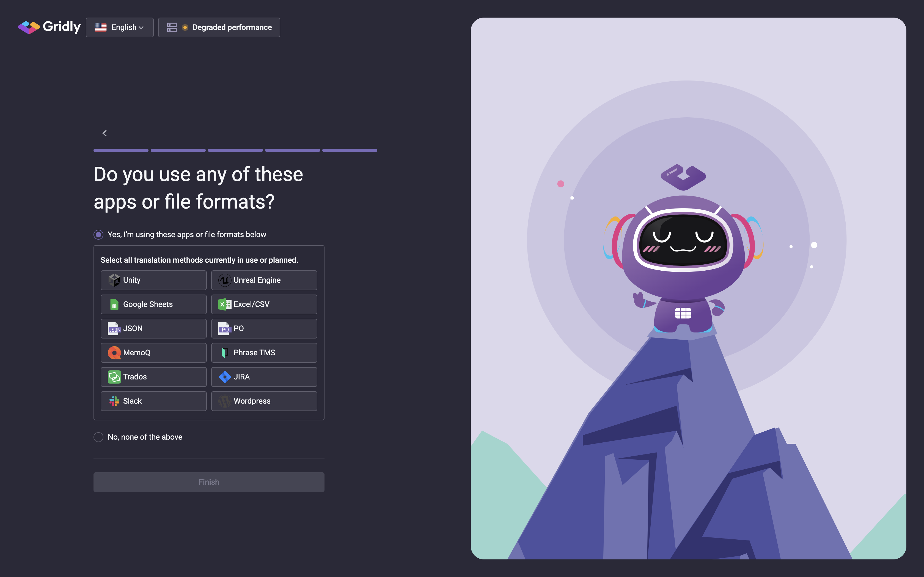Click the Excel/CSV spreadsheet icon
This screenshot has width=924, height=577.
(224, 304)
